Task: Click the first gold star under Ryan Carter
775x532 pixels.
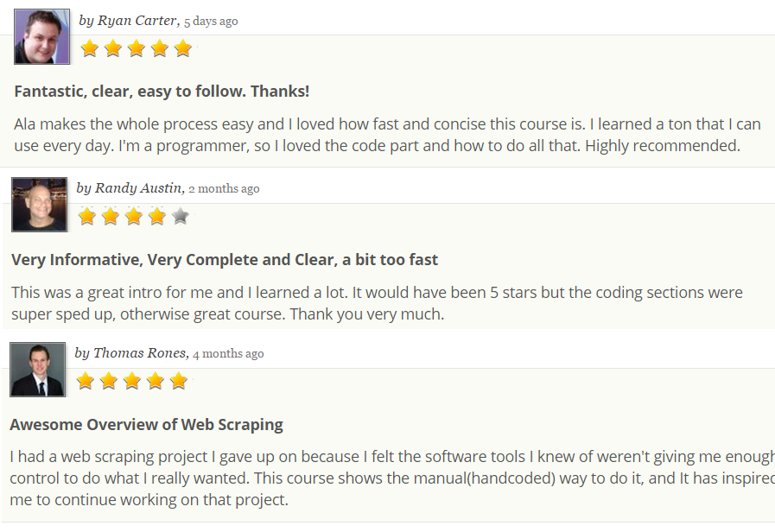Action: coord(89,49)
